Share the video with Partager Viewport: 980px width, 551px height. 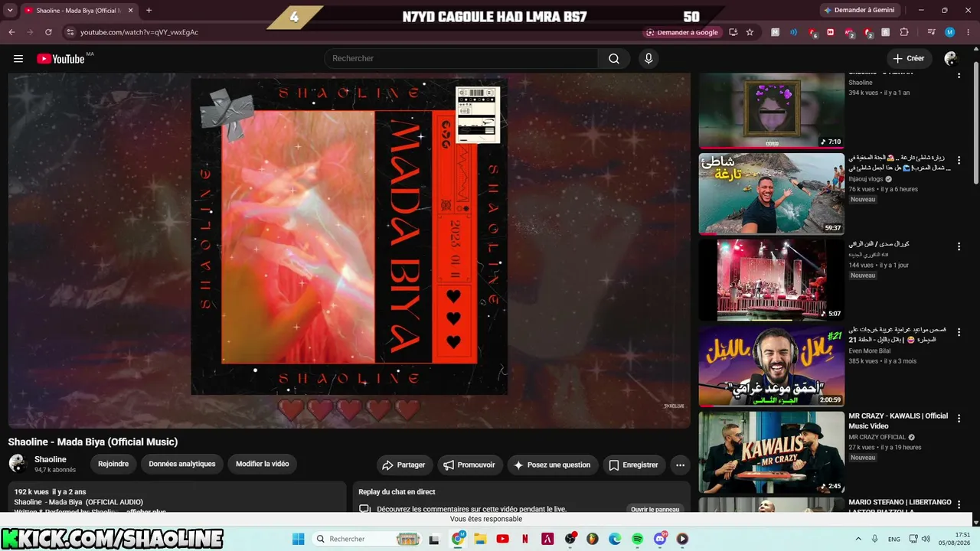tap(403, 465)
